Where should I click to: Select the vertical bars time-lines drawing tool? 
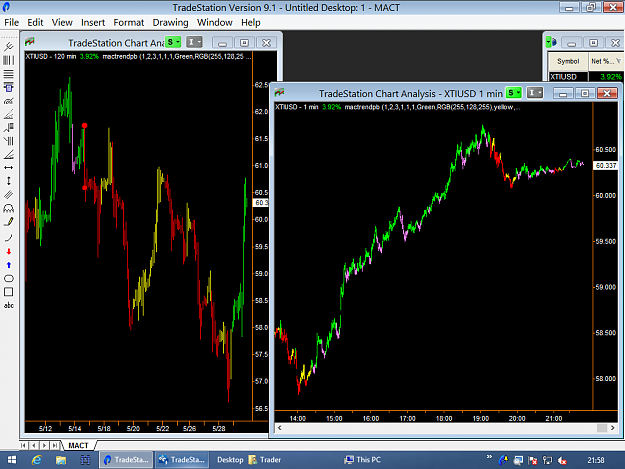[x=8, y=60]
